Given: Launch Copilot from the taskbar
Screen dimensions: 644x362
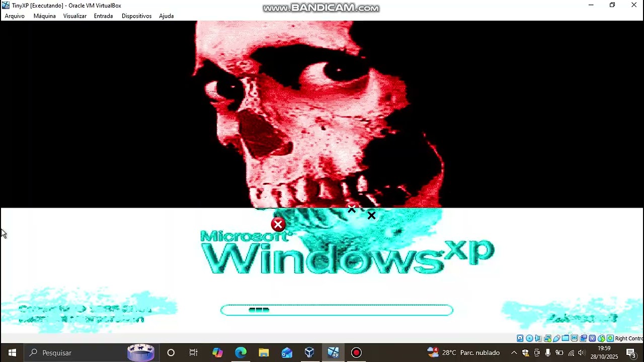Looking at the screenshot, I should click(x=217, y=353).
